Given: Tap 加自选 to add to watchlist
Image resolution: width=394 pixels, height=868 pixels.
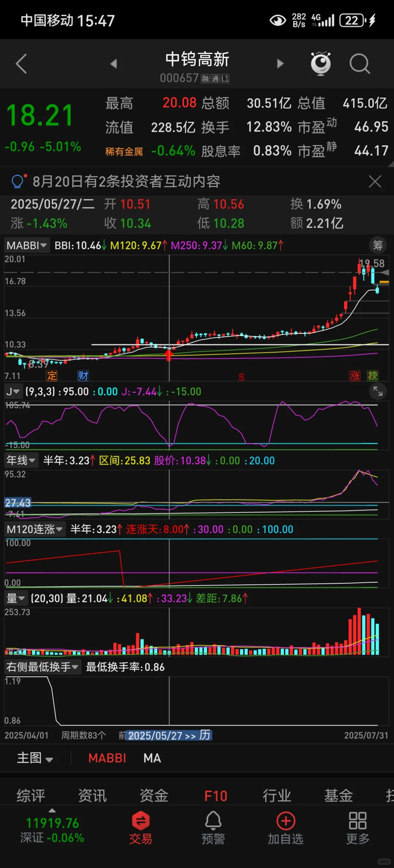Looking at the screenshot, I should [x=286, y=828].
